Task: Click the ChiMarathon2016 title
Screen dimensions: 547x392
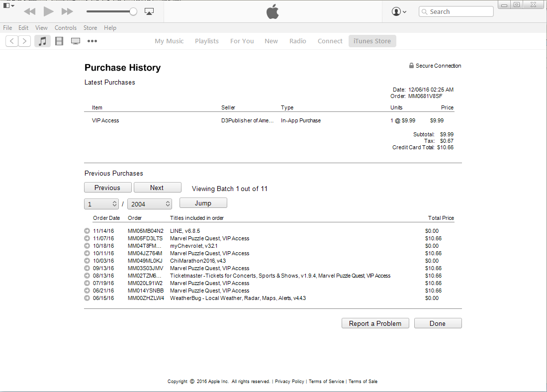Action: click(198, 261)
